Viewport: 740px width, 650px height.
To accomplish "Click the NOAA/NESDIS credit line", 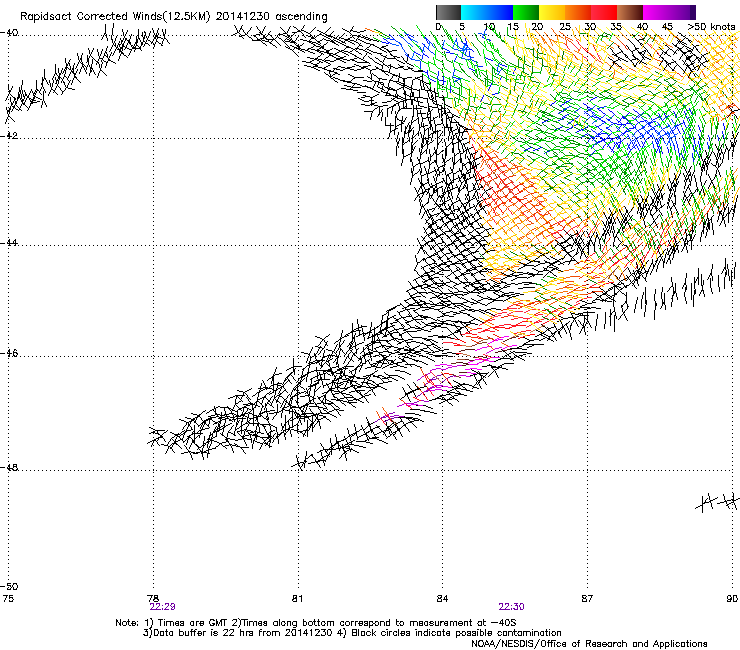I will pyautogui.click(x=589, y=644).
